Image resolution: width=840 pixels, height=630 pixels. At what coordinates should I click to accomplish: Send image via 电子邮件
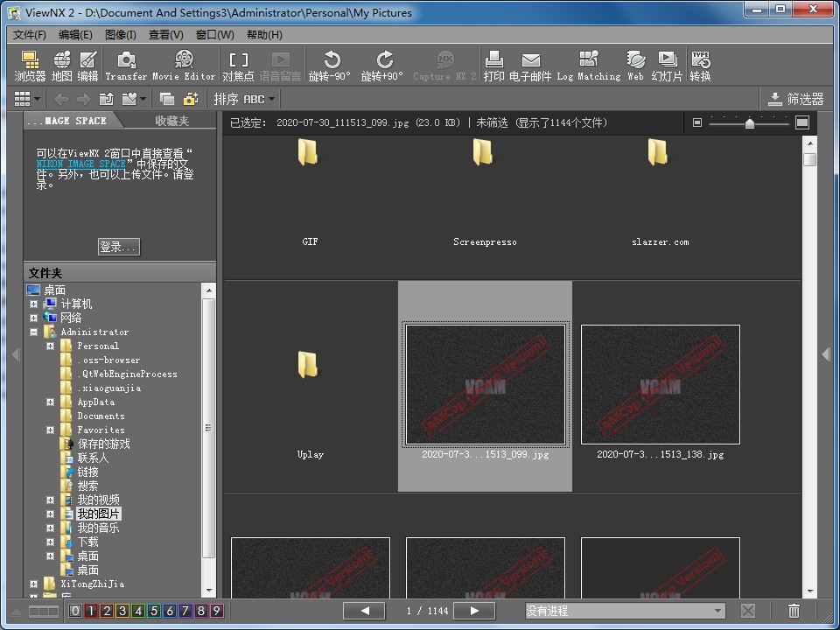click(530, 66)
